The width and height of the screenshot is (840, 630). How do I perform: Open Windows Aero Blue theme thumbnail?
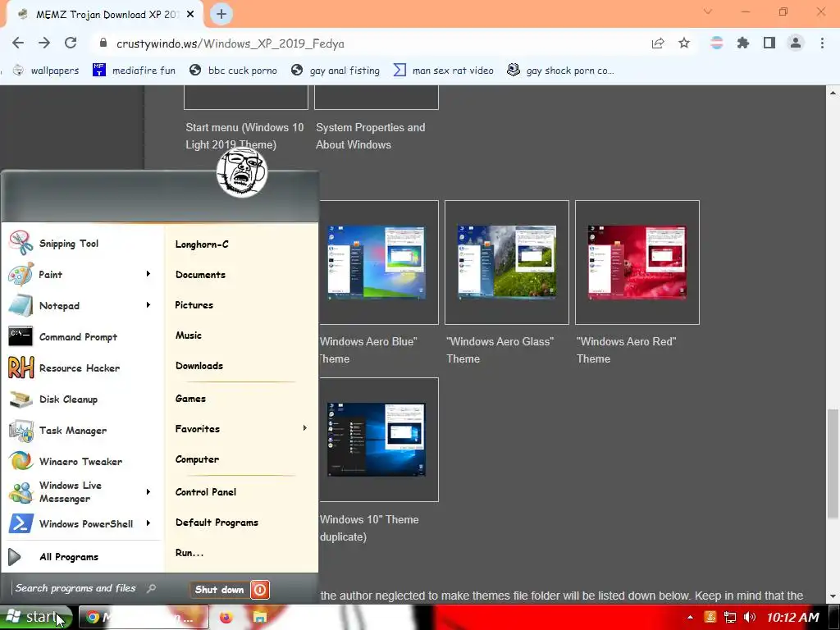[376, 262]
